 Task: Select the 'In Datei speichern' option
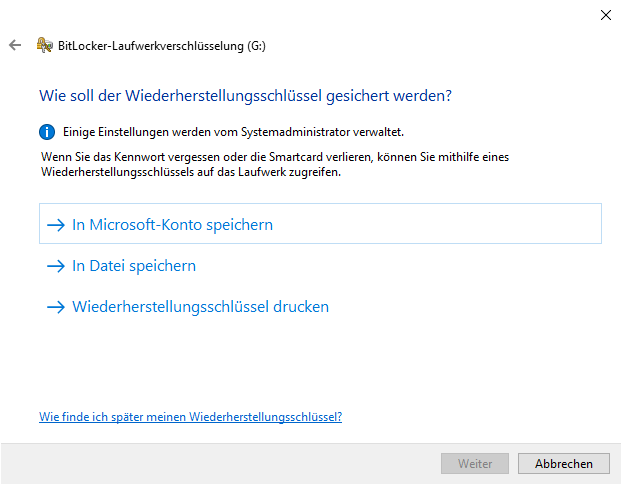134,266
